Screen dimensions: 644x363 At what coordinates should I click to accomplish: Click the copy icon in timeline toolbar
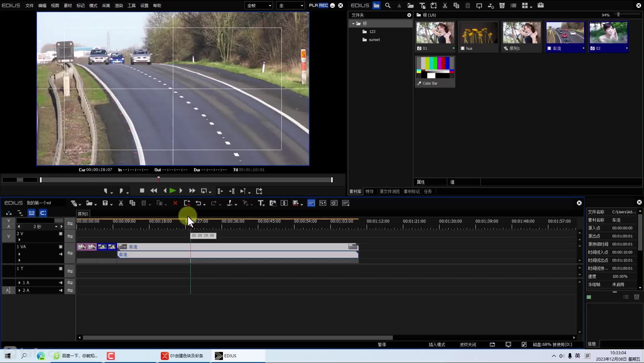click(x=132, y=203)
